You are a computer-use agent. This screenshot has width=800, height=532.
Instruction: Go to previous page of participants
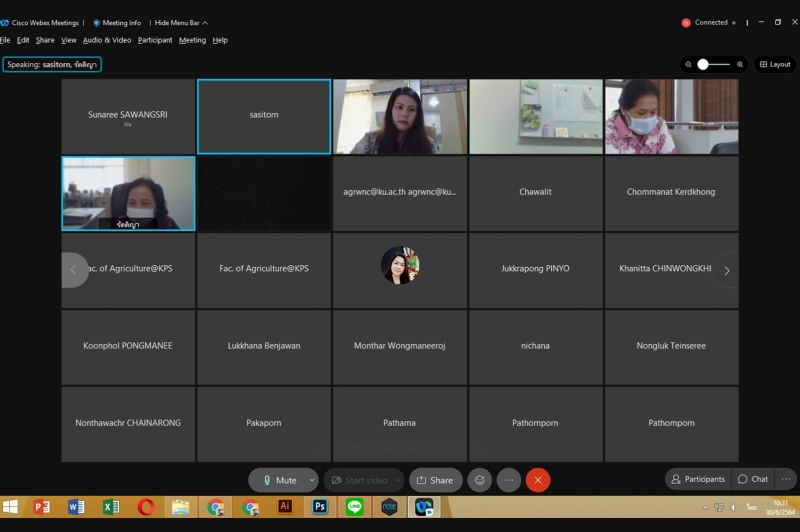[x=73, y=270]
